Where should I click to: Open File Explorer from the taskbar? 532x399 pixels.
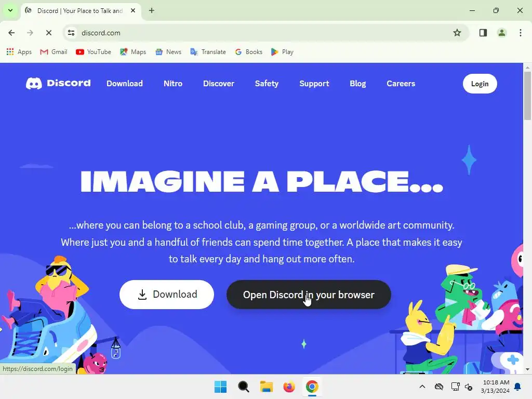tap(267, 387)
